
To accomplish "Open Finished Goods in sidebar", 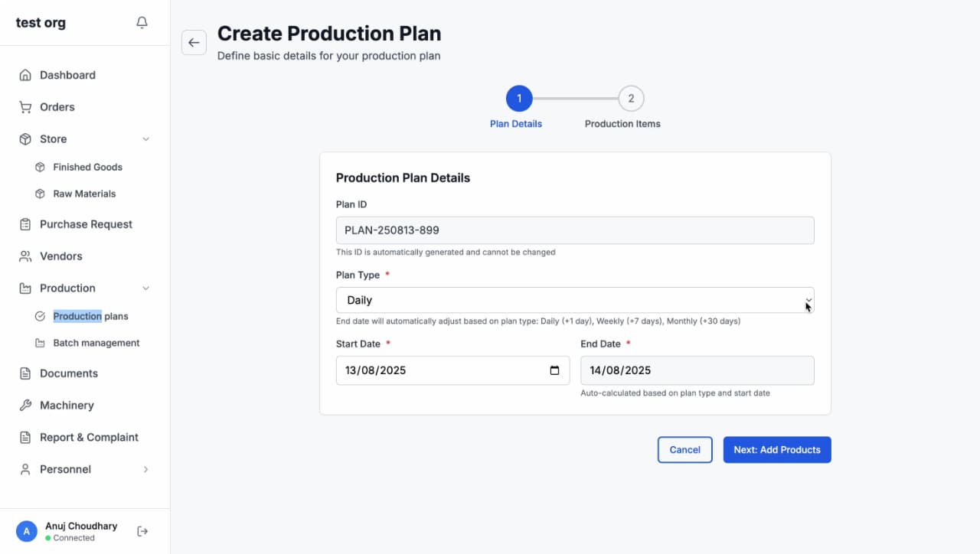I will pyautogui.click(x=87, y=167).
